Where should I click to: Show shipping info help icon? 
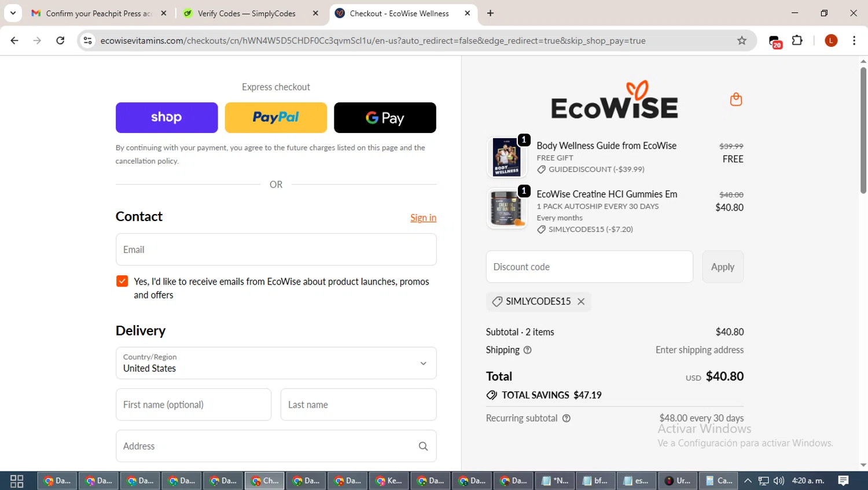click(527, 350)
